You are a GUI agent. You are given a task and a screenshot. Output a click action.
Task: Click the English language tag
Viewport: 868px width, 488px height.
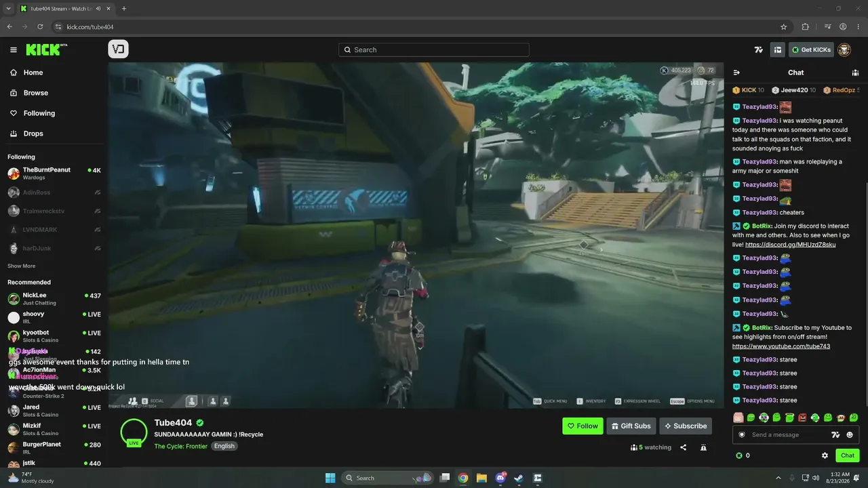coord(224,446)
